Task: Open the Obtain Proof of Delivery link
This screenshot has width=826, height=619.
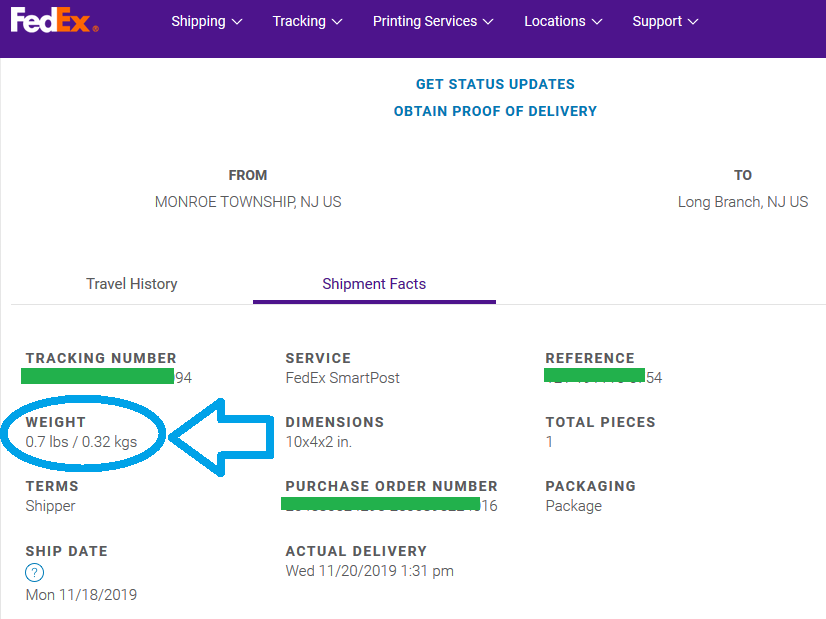Action: coord(495,111)
